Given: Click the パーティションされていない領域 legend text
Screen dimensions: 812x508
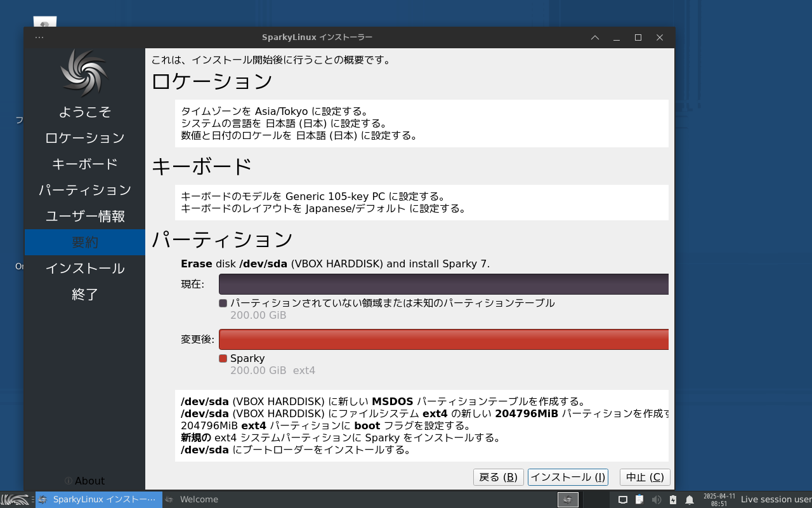Looking at the screenshot, I should point(393,303).
